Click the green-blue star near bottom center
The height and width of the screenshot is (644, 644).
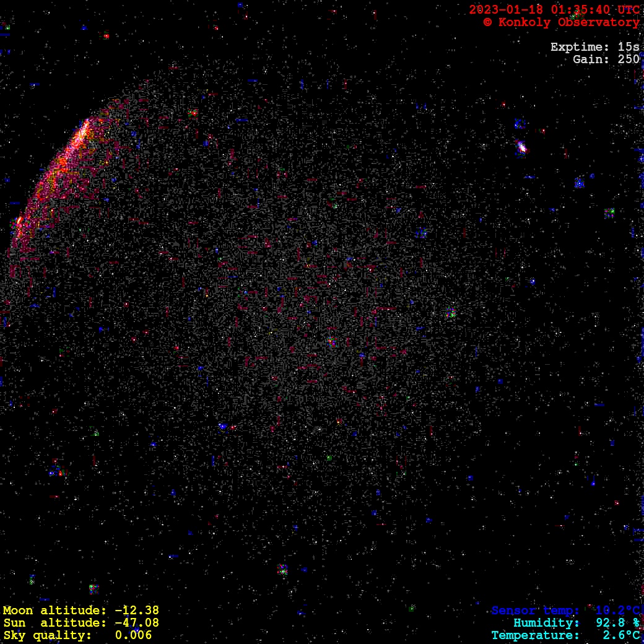282,570
